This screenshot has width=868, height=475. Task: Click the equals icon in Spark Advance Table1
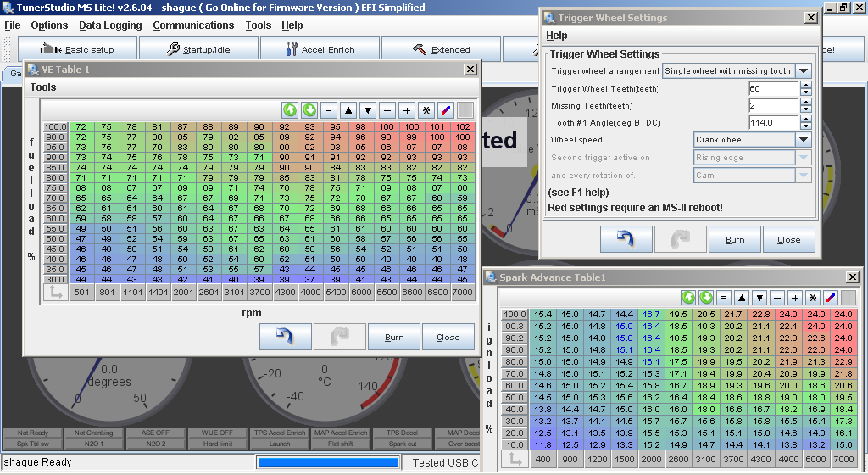724,297
